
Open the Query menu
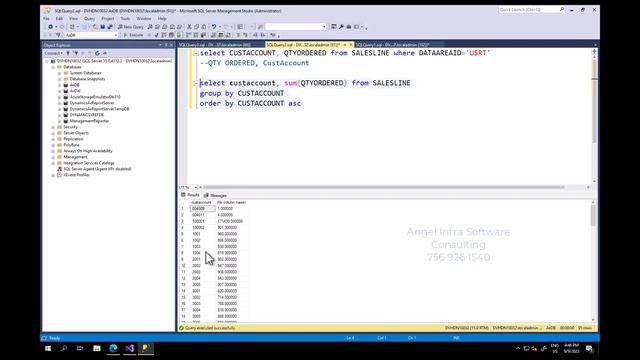tap(89, 19)
